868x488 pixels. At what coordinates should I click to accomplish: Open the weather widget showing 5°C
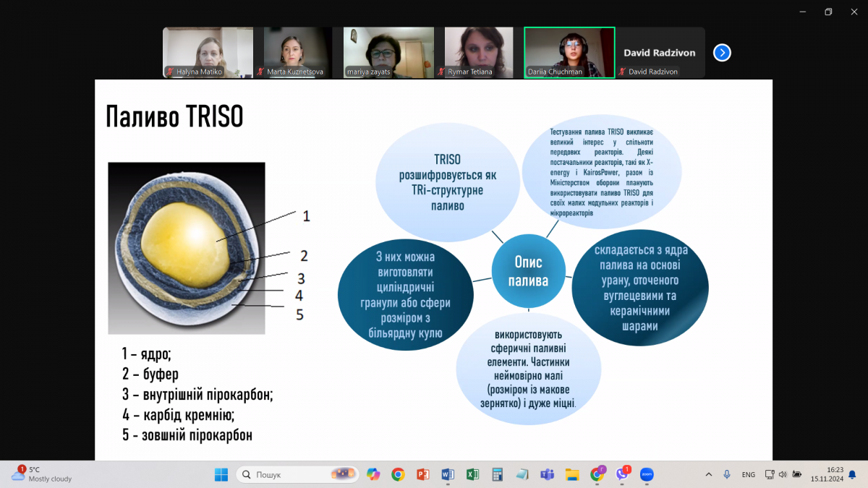click(x=42, y=474)
